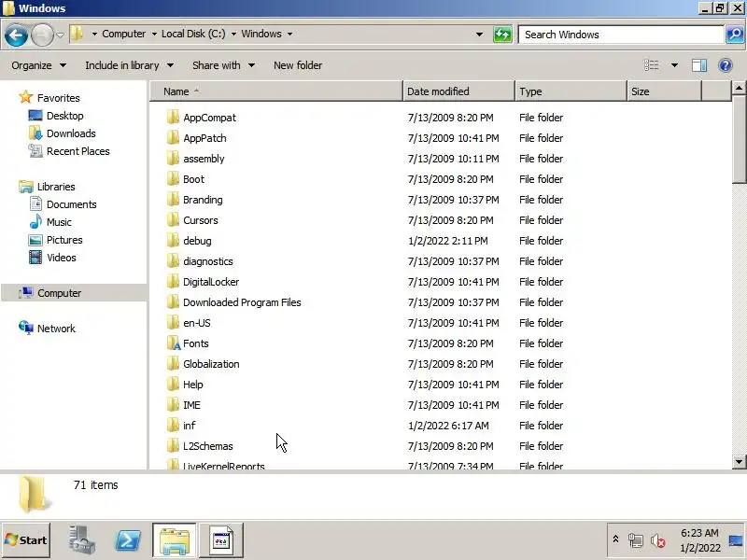Click the scroll up arrow of file list

739,88
